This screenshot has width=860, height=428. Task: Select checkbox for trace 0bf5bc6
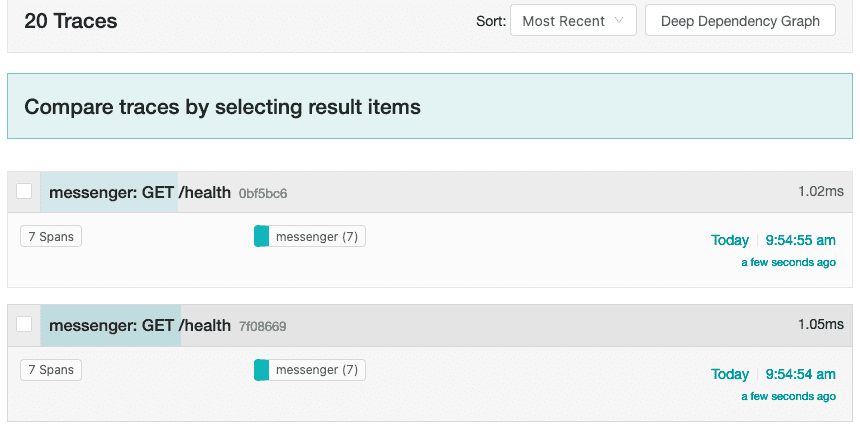click(24, 192)
